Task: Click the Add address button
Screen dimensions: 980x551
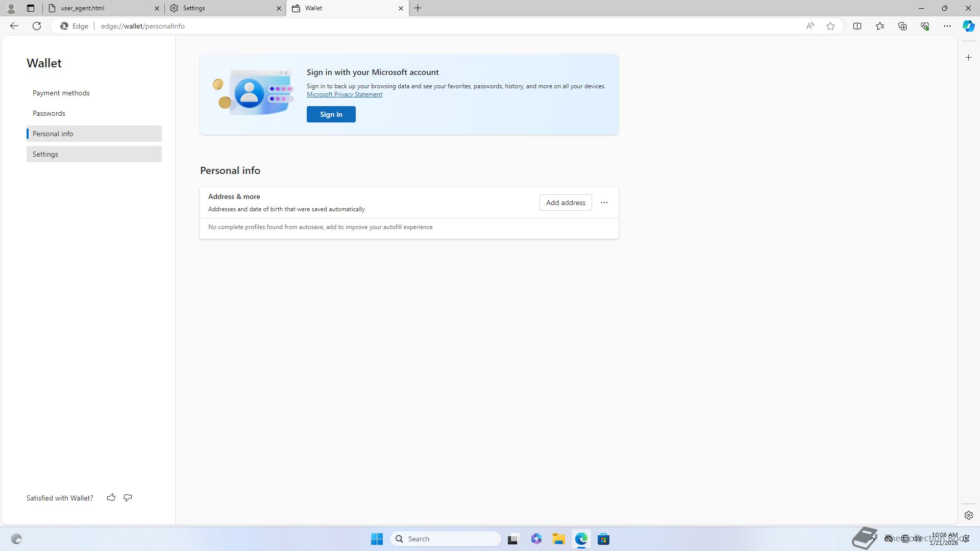Action: (565, 203)
